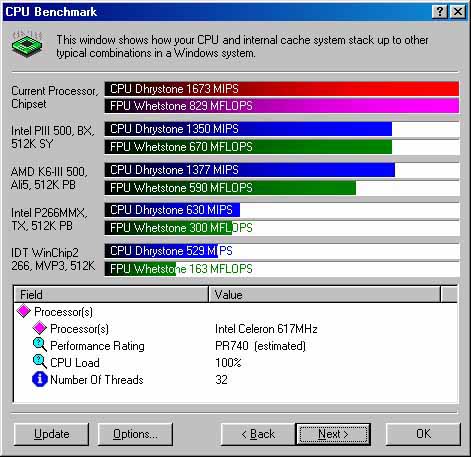Viewport: 471px width, 457px height.
Task: Confirm with the OK button
Action: [423, 434]
